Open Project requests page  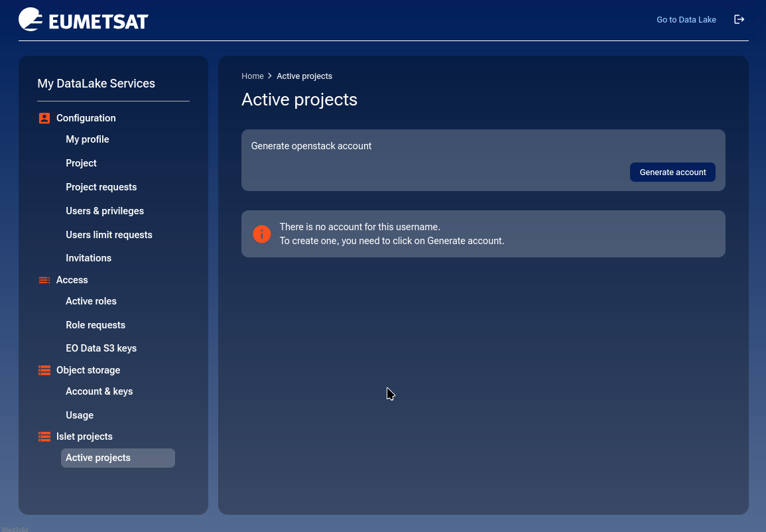[x=101, y=187]
